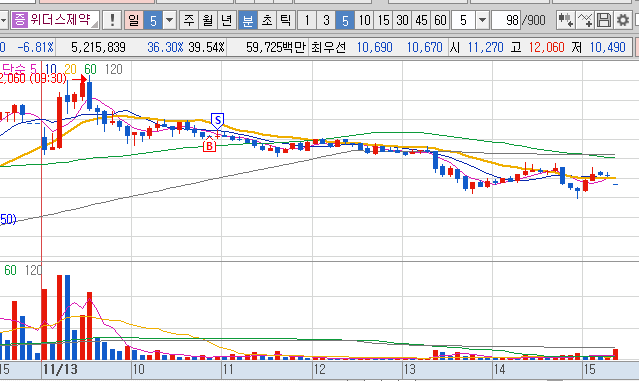The image size is (639, 381).
Task: Click the 최우선 label
Action: point(328,48)
